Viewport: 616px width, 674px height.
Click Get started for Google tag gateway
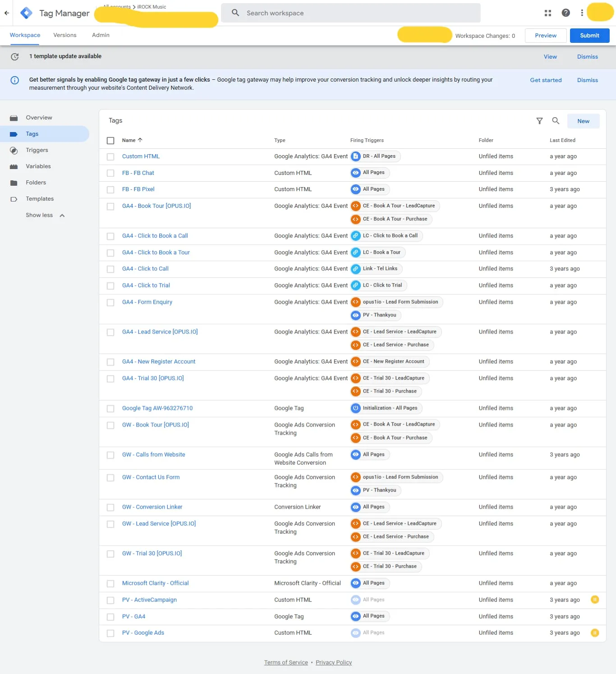[546, 80]
